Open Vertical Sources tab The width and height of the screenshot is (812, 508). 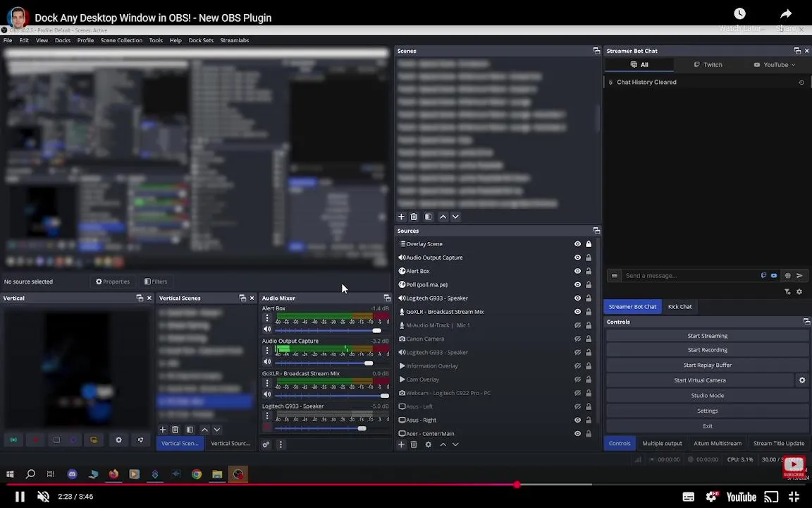(x=230, y=443)
